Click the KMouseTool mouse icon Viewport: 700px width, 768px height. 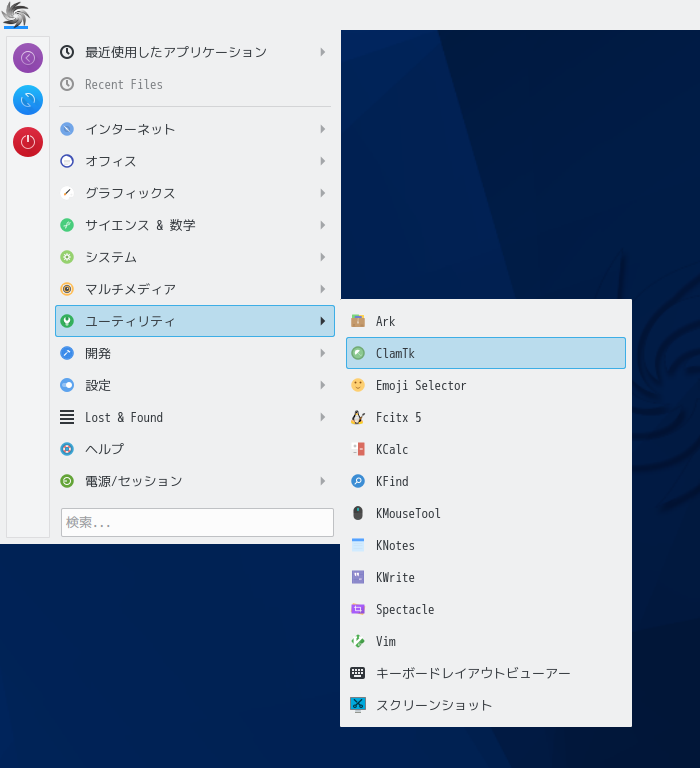point(358,513)
